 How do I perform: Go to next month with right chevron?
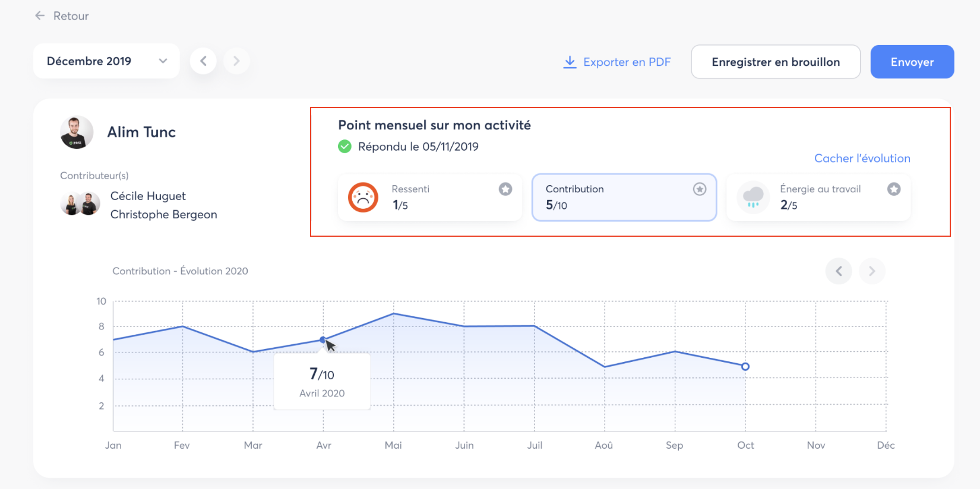(x=236, y=61)
